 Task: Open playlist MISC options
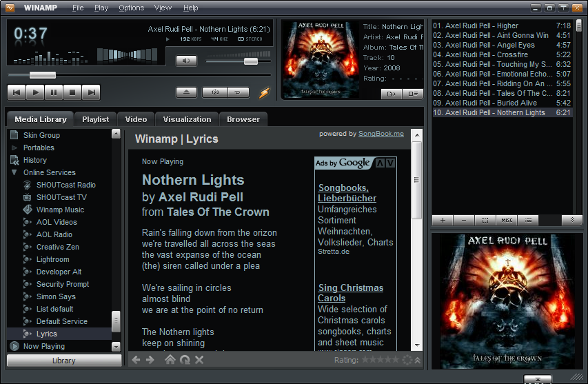click(x=507, y=221)
